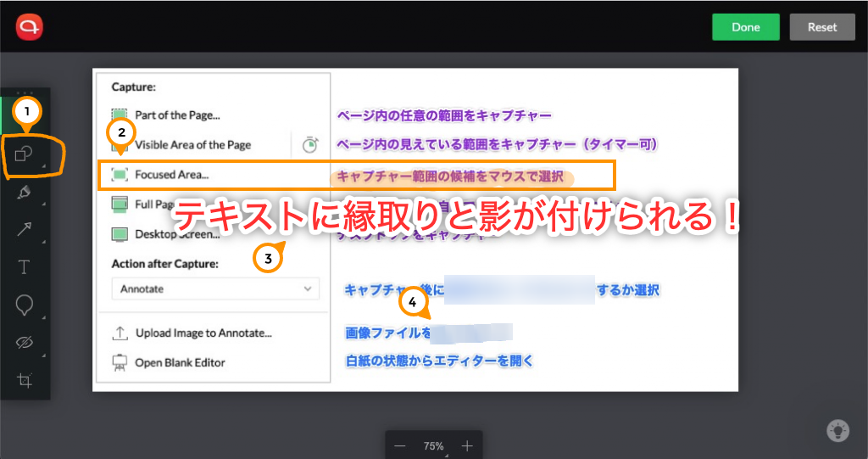Select the Arrow drawing tool
This screenshot has width=868, height=459.
[x=24, y=230]
